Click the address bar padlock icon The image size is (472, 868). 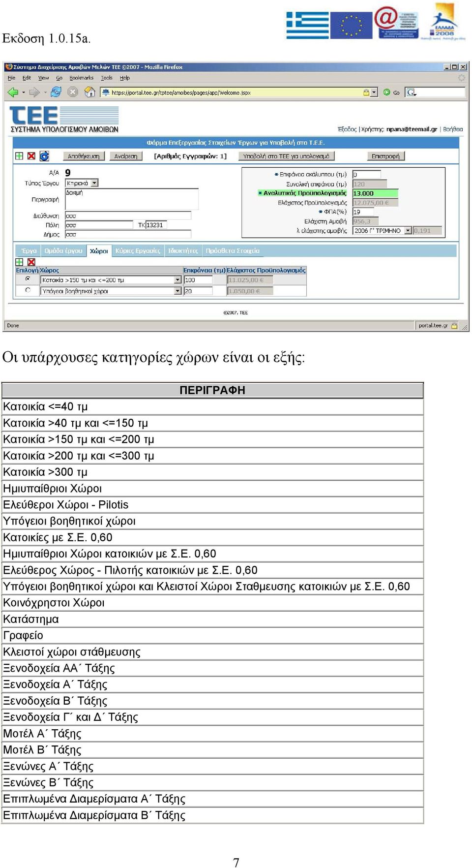coord(366,92)
